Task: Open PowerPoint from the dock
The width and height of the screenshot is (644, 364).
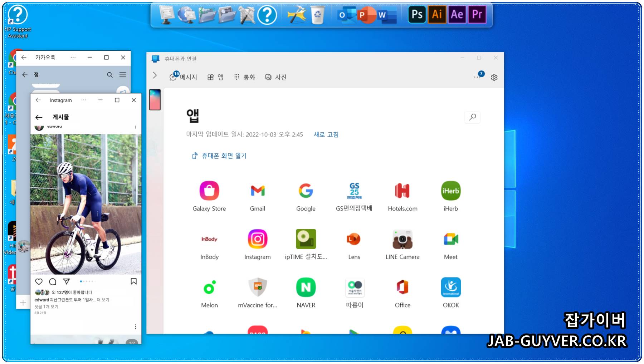Action: (366, 15)
